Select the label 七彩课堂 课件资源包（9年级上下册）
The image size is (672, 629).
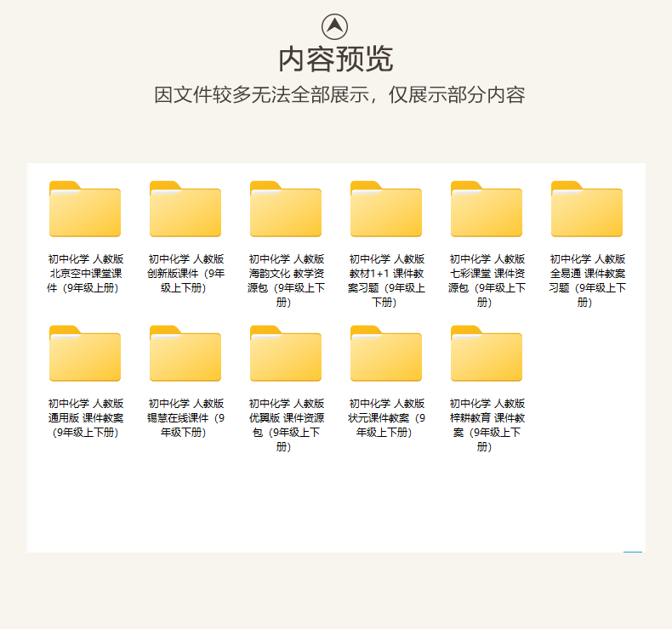pyautogui.click(x=487, y=280)
